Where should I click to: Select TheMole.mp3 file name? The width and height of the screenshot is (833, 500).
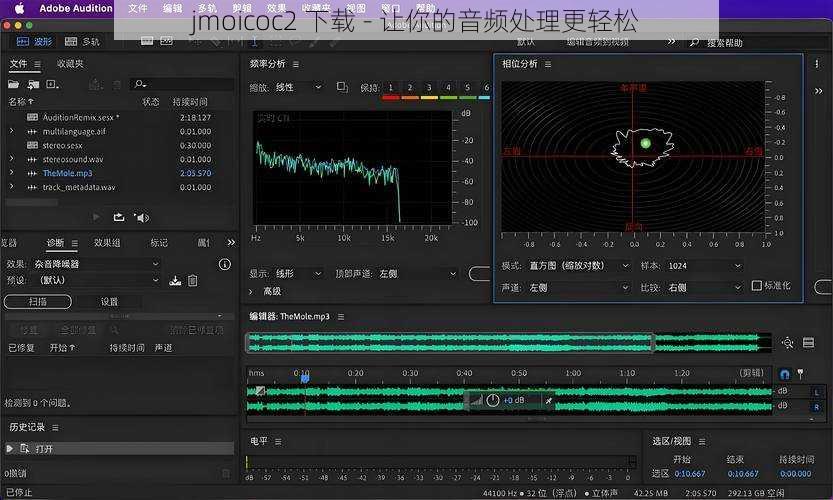[67, 173]
